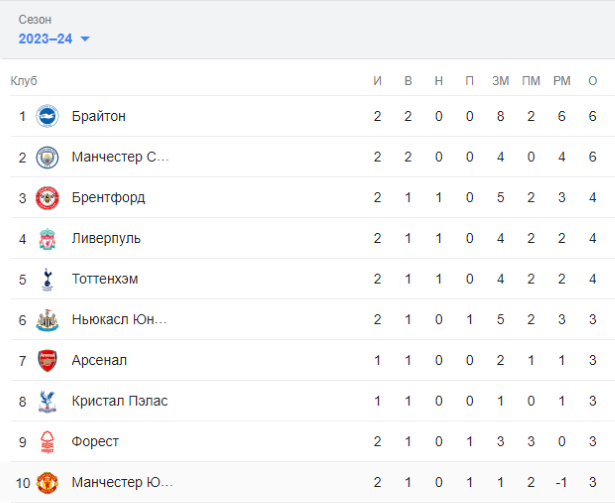Click the Сезон label above dropdown
The width and height of the screenshot is (615, 503).
(x=36, y=19)
